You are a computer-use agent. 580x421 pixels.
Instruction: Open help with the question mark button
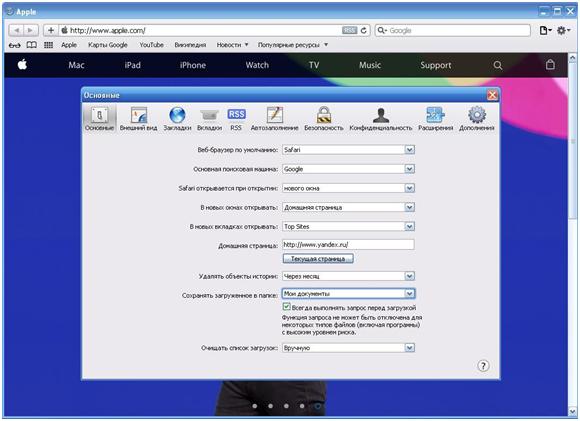coord(483,366)
